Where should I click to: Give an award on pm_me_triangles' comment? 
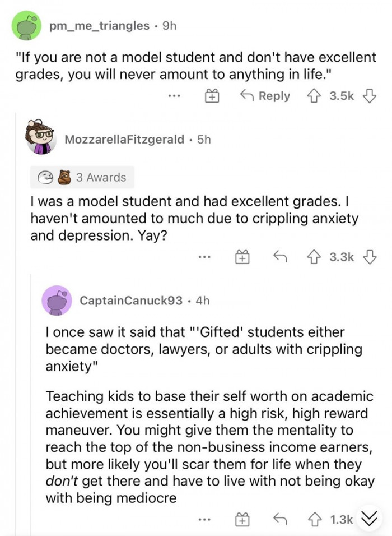click(212, 96)
